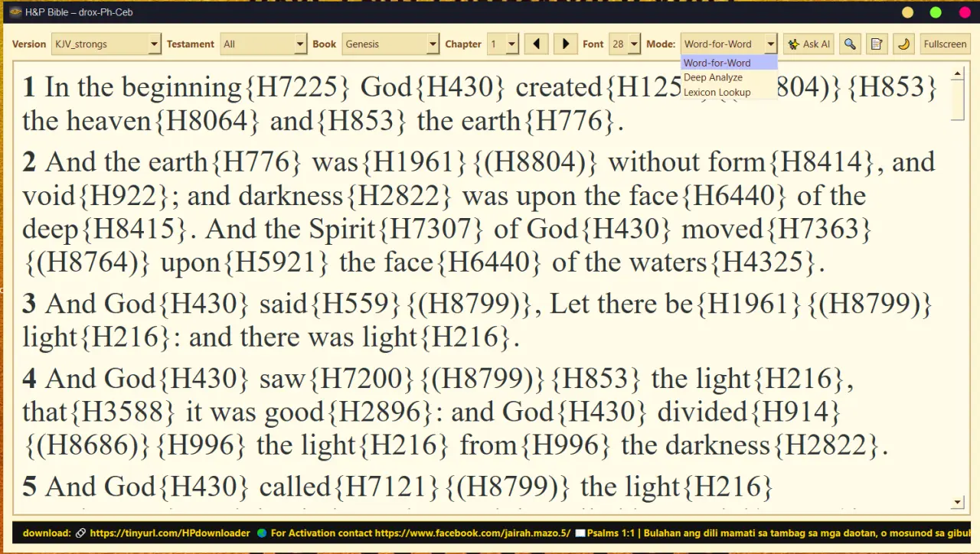Click Strong's tag {H7200} after saw

click(362, 379)
